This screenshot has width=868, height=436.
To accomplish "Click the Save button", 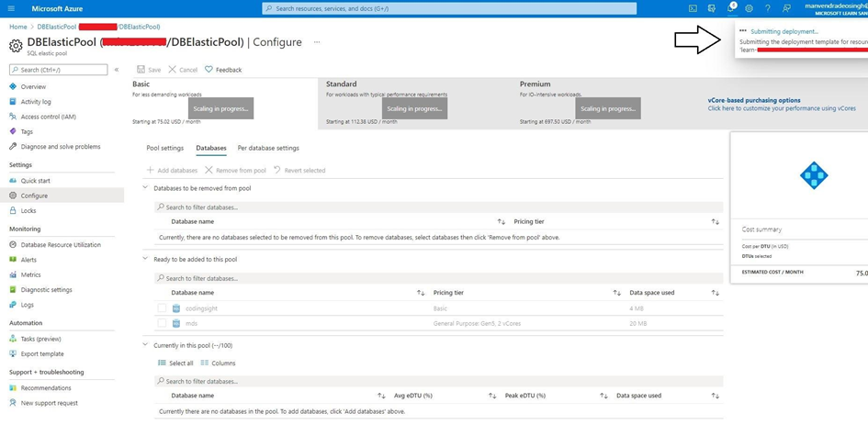I will click(149, 70).
